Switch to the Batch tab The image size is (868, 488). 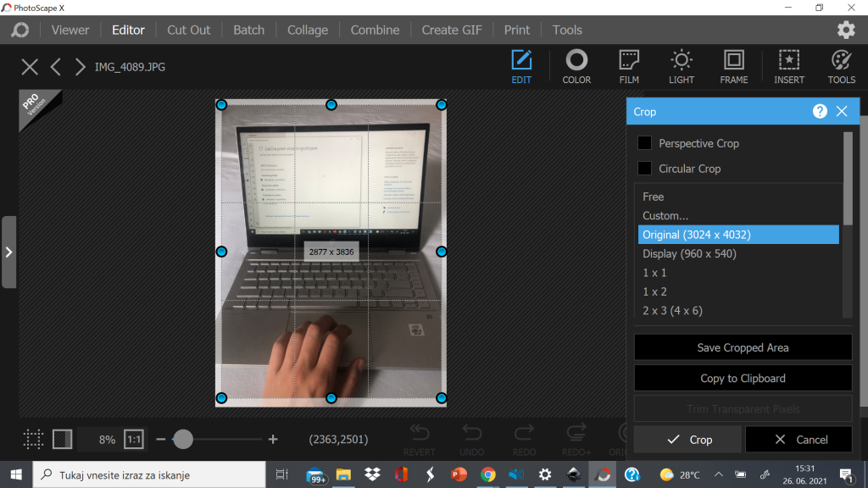pyautogui.click(x=248, y=30)
